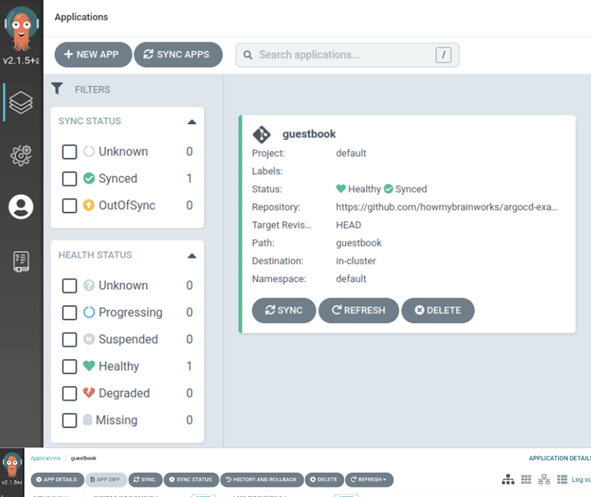Open the Applications layers icon in sidebar
Image resolution: width=591 pixels, height=497 pixels.
(21, 102)
